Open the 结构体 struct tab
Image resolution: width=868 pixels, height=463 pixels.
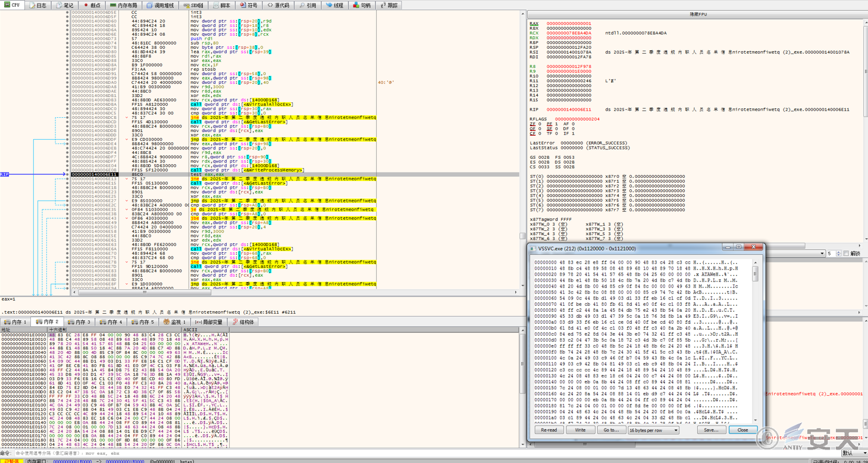click(x=243, y=322)
